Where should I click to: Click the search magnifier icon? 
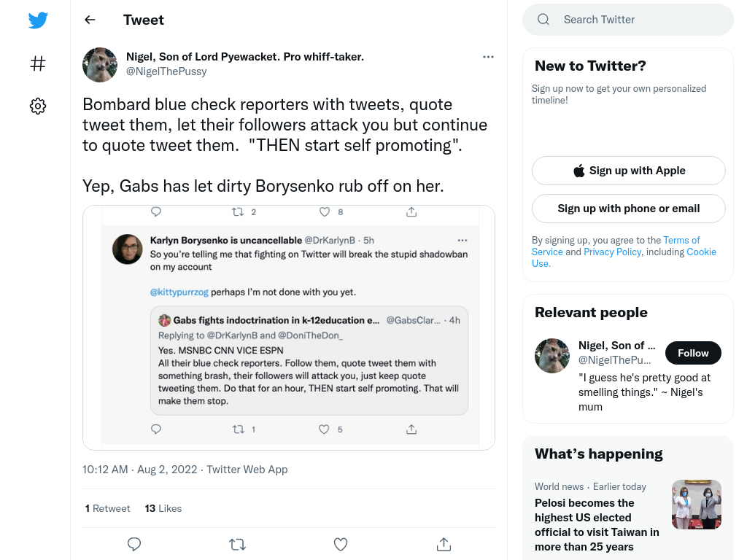543,20
